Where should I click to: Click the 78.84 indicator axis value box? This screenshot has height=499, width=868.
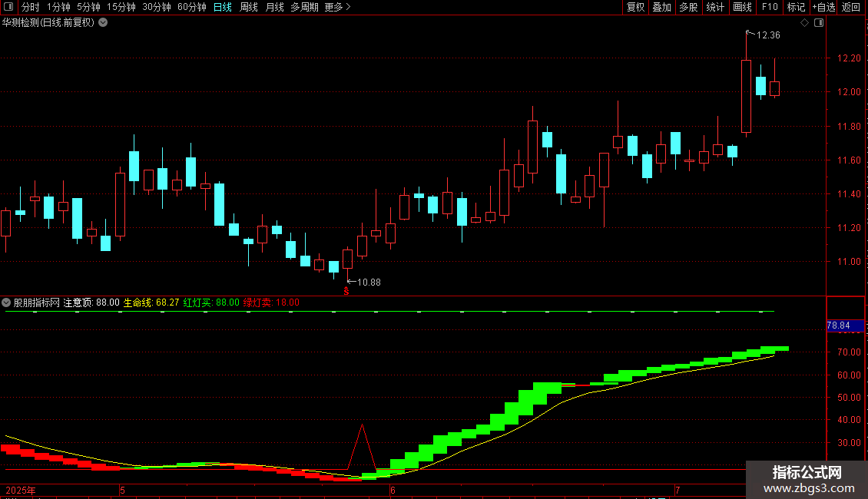click(x=845, y=326)
